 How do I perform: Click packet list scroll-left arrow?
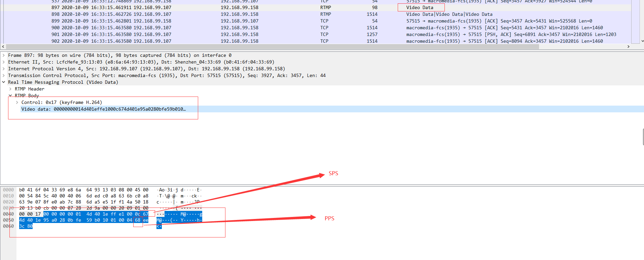coord(3,47)
